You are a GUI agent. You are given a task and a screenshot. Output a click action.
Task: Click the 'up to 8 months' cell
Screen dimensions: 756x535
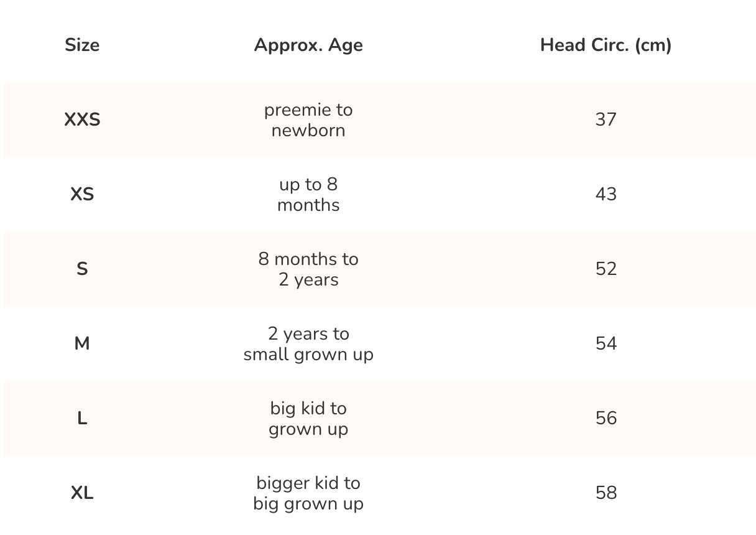(308, 195)
